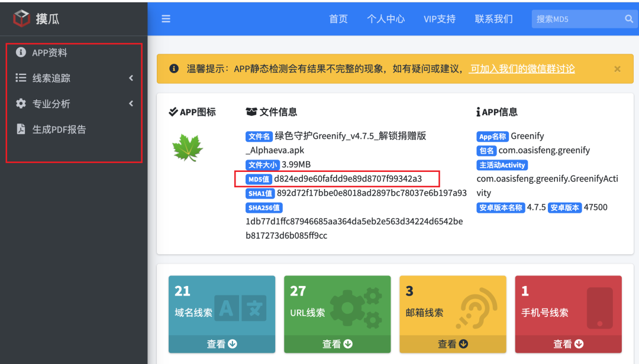
Task: Click the App名称 label badge
Action: 492,136
